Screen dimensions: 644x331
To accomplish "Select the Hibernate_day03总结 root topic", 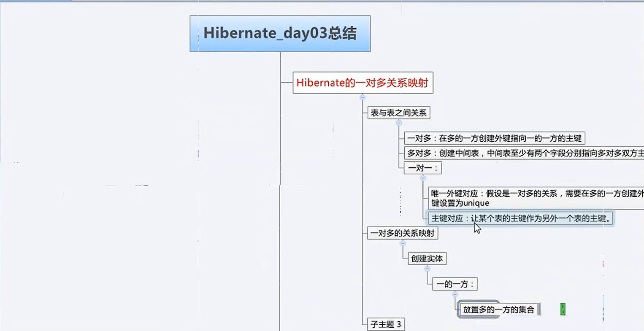I will tap(280, 34).
